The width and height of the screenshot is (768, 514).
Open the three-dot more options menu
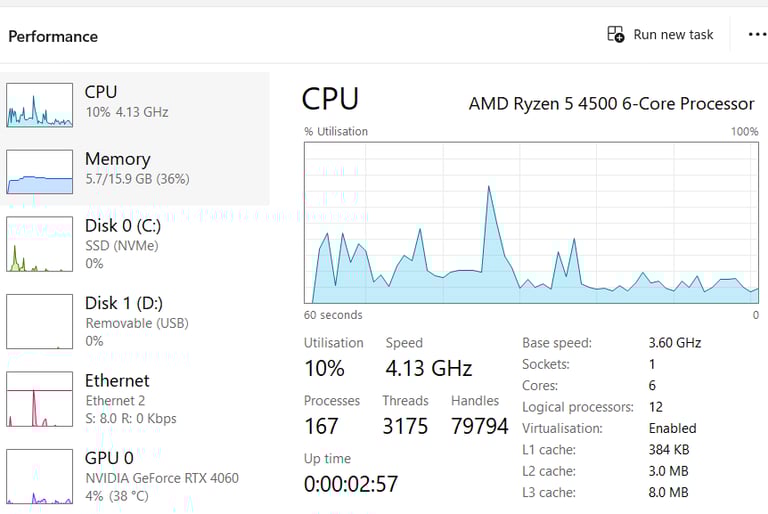[x=758, y=34]
